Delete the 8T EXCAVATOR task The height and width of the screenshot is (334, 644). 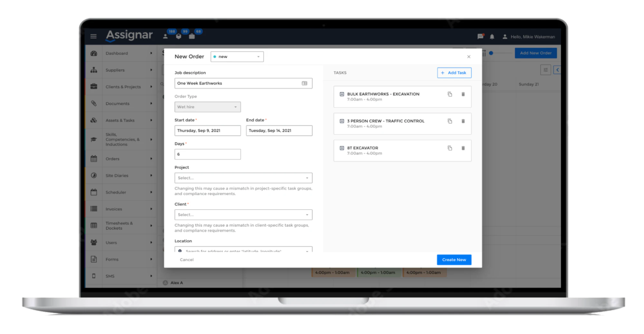point(463,148)
